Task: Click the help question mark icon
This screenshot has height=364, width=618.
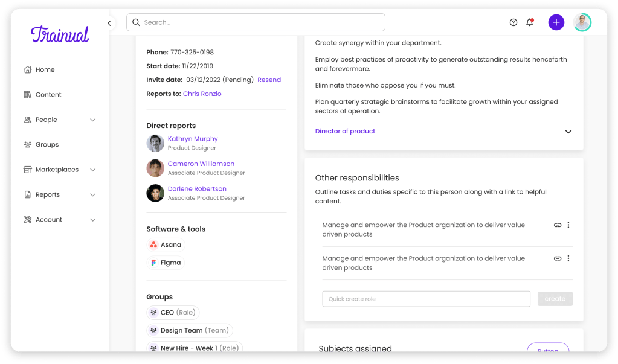Action: pos(513,22)
